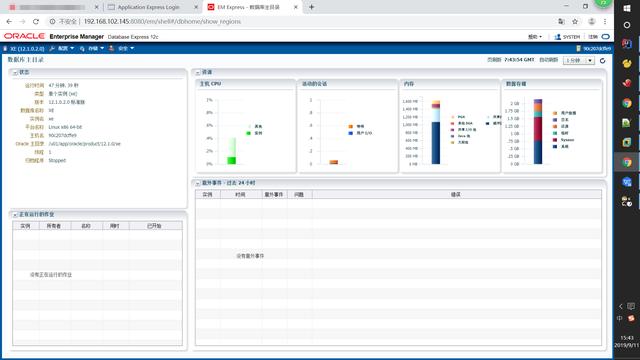Open the auto refresh interval combo box
This screenshot has height=360, width=640.
579,61
